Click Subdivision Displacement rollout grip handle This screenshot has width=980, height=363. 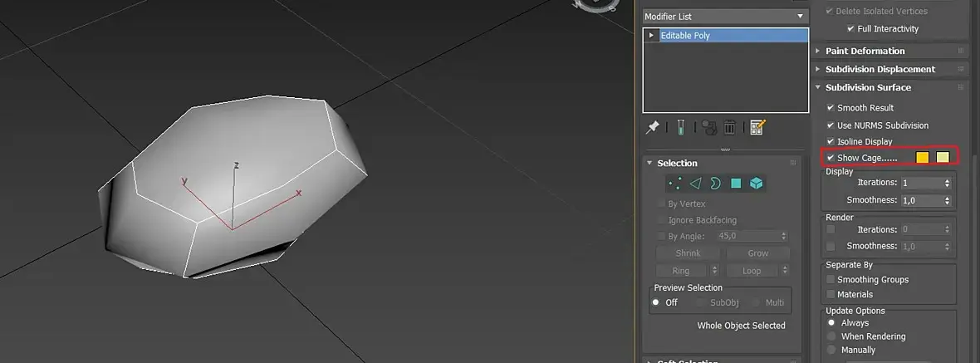click(961, 69)
